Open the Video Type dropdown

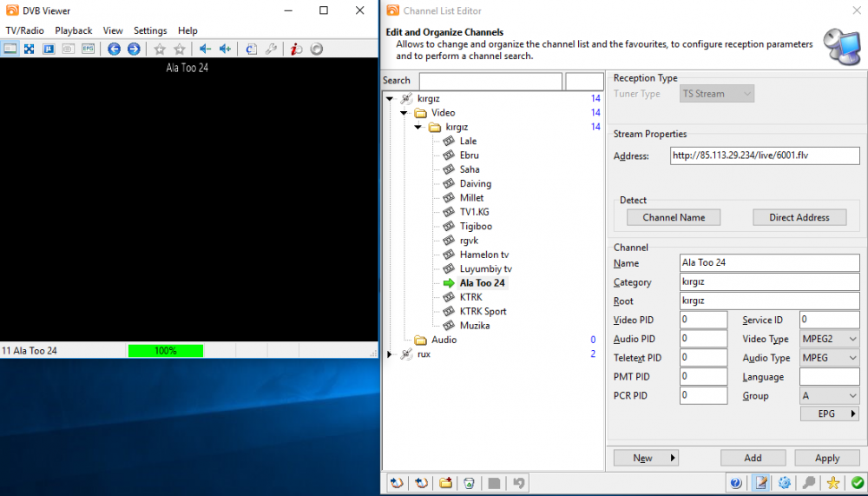click(829, 339)
